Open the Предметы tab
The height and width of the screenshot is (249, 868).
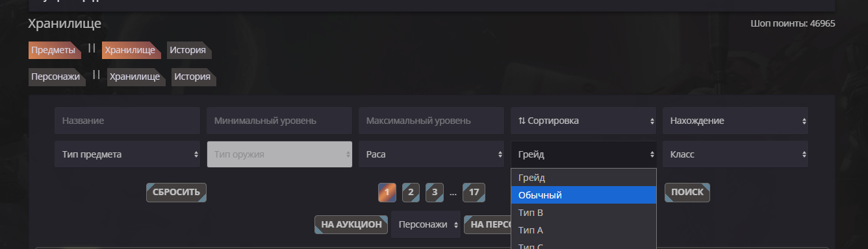(x=55, y=50)
